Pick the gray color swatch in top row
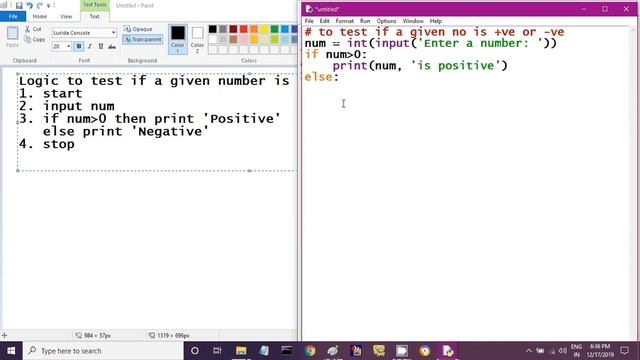640x360 pixels. pyautogui.click(x=223, y=29)
